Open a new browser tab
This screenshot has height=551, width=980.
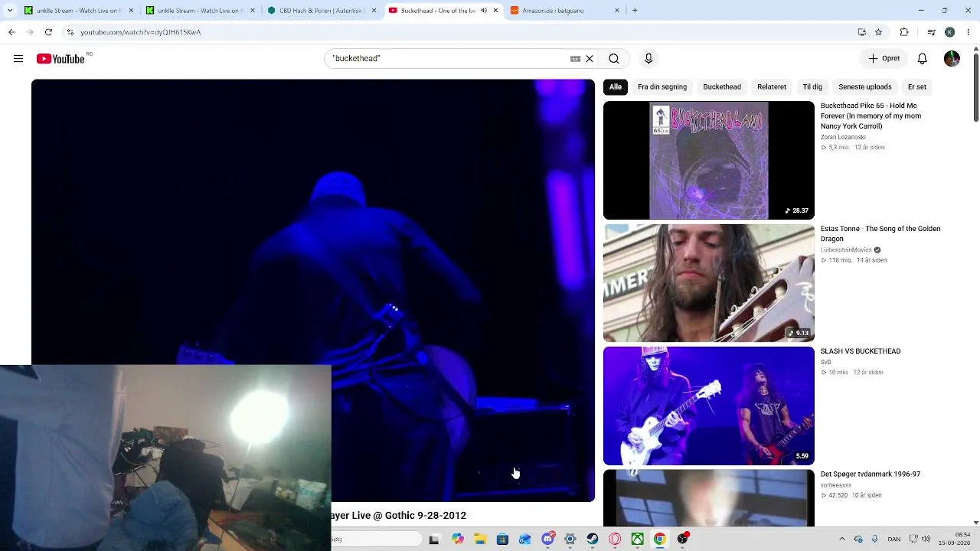[x=635, y=11]
